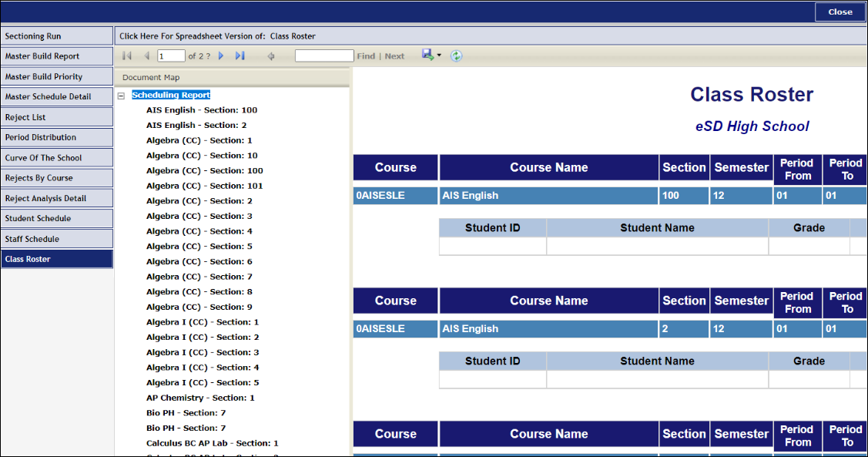The width and height of the screenshot is (868, 457).
Task: Click the Find text search box
Action: coord(324,56)
